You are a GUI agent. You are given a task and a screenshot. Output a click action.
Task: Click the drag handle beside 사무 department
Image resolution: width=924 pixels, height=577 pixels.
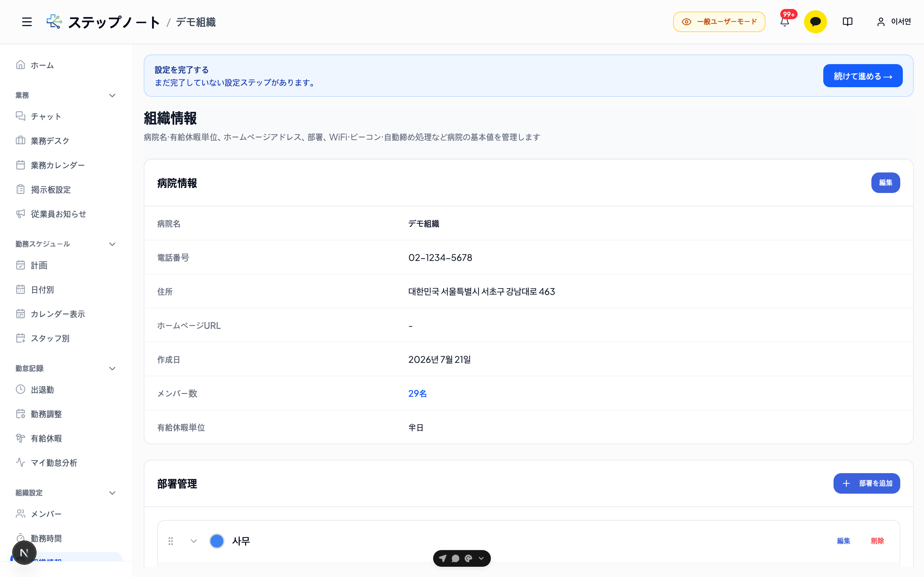coord(171,541)
